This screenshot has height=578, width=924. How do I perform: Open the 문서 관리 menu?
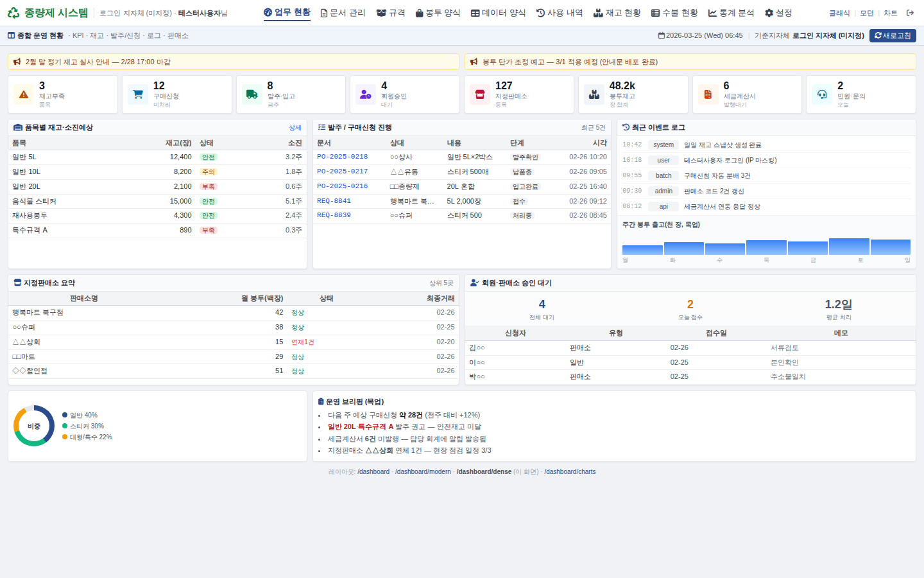pos(343,13)
